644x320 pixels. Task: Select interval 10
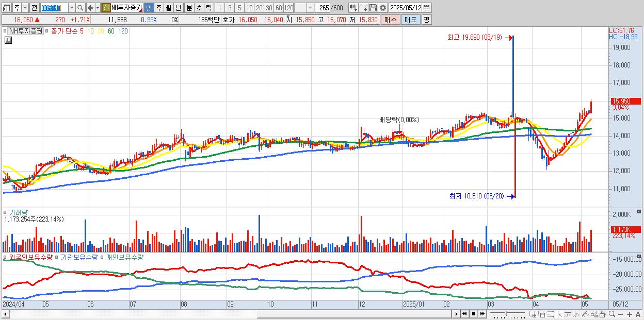(x=249, y=8)
